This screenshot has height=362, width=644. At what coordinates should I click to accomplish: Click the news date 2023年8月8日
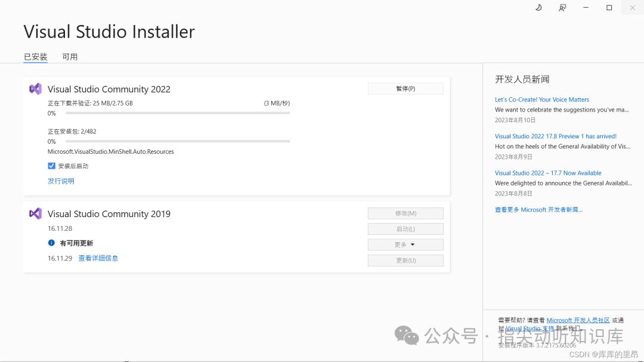(x=513, y=193)
